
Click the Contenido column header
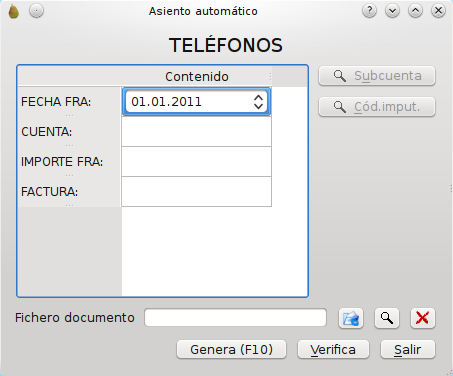(x=197, y=76)
